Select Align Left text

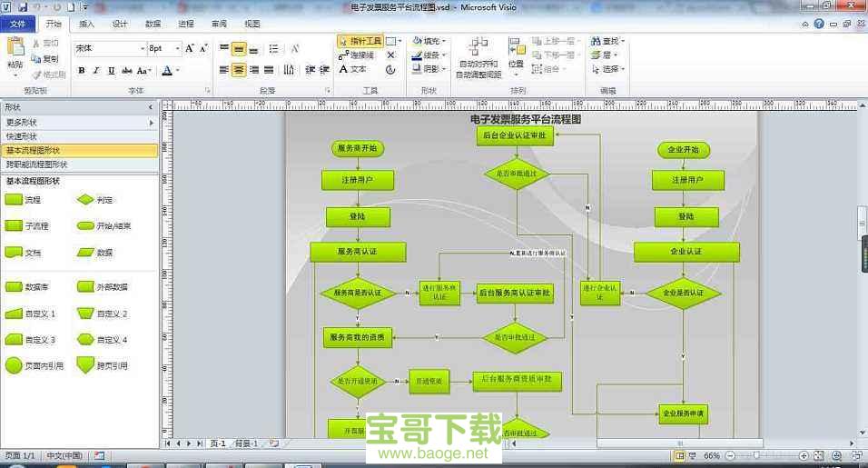(x=223, y=70)
